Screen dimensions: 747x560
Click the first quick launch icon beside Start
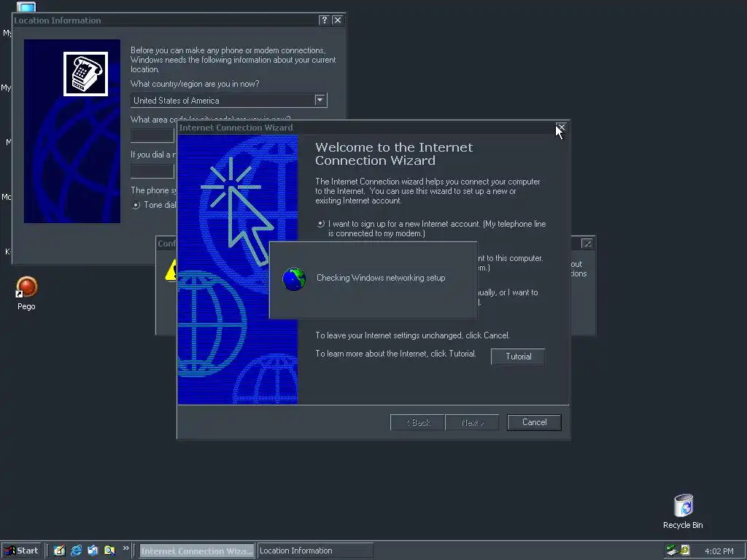59,551
